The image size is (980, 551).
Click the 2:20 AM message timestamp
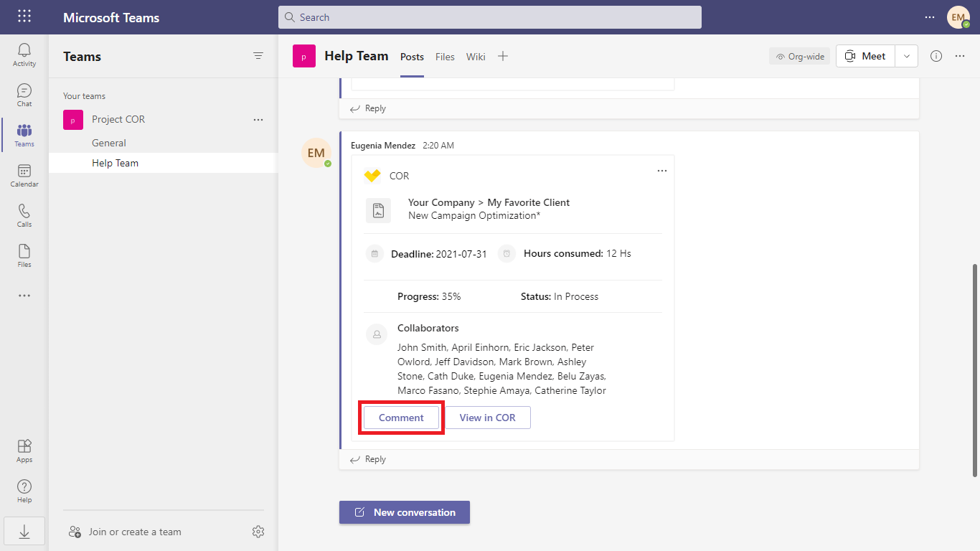[438, 146]
